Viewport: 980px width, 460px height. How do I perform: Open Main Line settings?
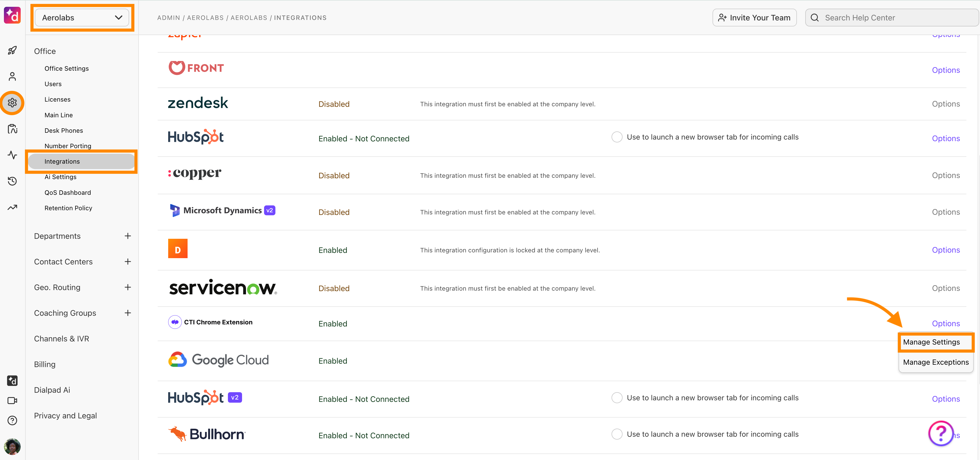[x=59, y=115]
